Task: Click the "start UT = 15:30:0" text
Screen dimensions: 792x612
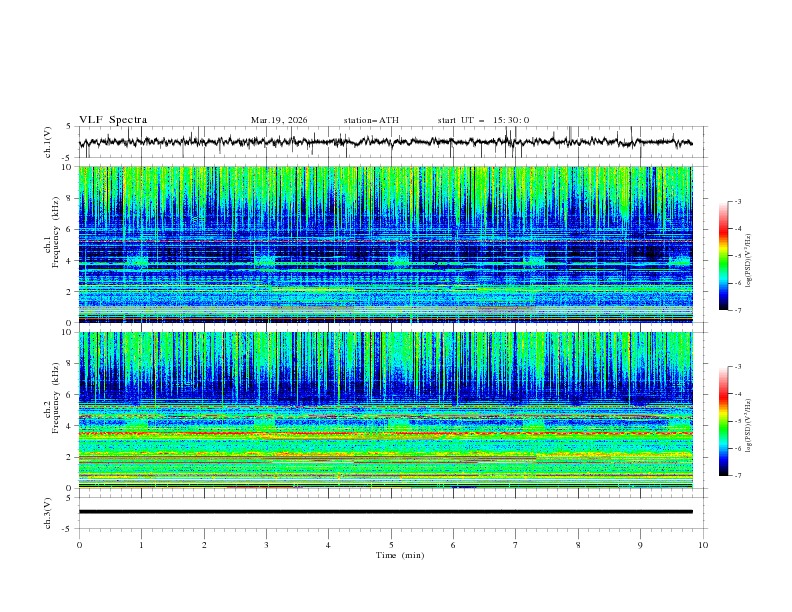Action: [483, 120]
